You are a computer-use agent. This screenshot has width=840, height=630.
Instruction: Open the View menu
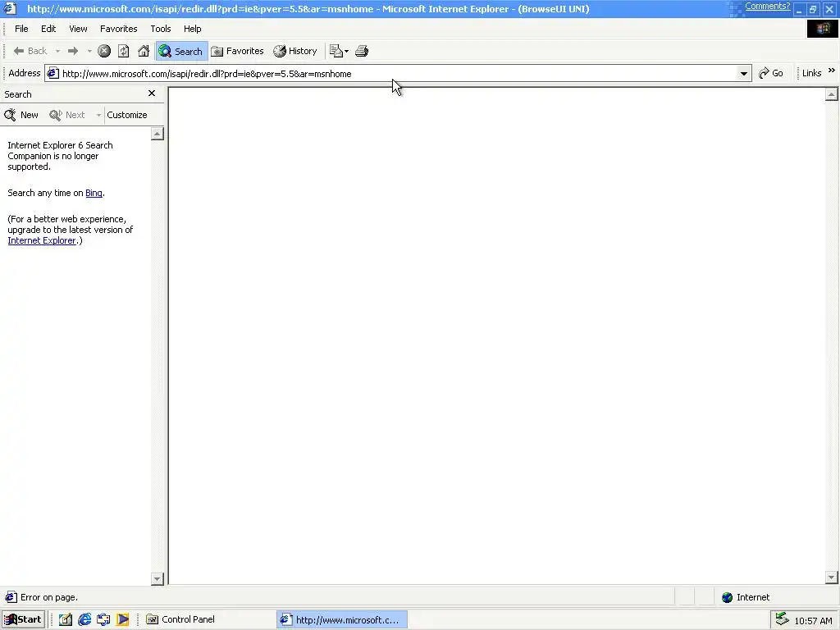point(78,29)
